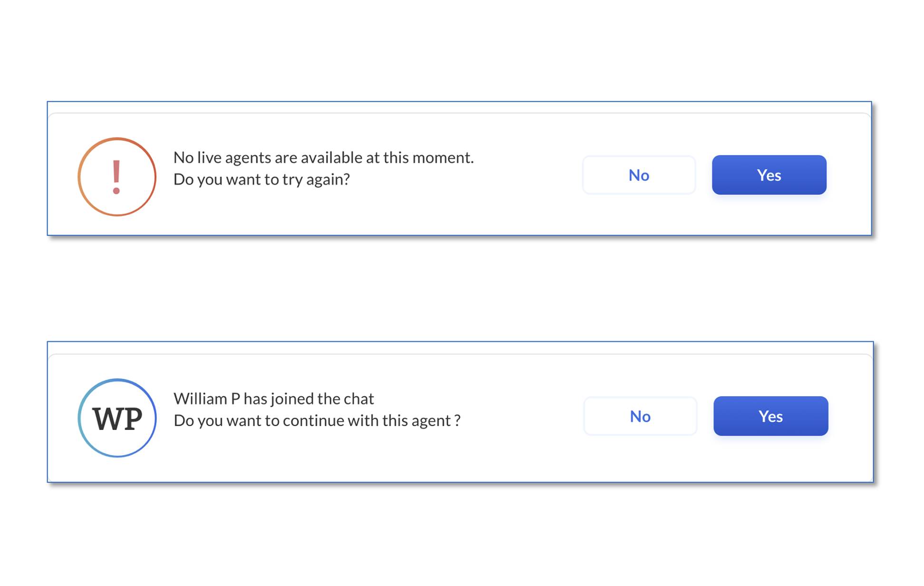The image size is (924, 586).
Task: Click the 'William P has joined the chat' text
Action: point(274,399)
